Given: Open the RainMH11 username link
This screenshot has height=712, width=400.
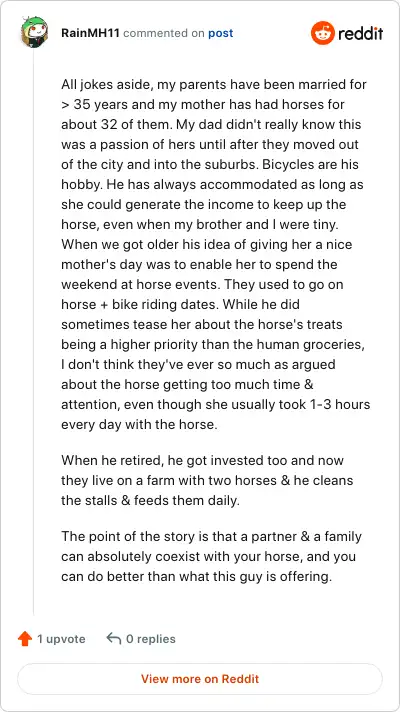Looking at the screenshot, I should click(90, 33).
